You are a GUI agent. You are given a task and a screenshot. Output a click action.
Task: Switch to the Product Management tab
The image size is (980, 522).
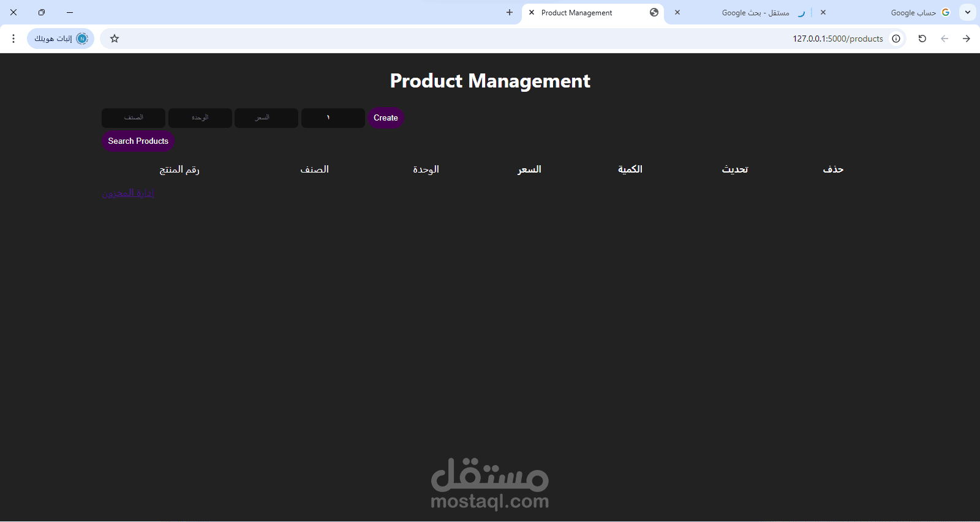click(593, 13)
